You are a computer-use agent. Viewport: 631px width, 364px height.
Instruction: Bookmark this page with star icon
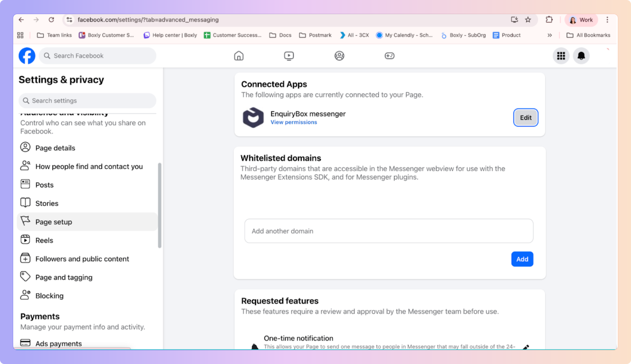tap(528, 20)
